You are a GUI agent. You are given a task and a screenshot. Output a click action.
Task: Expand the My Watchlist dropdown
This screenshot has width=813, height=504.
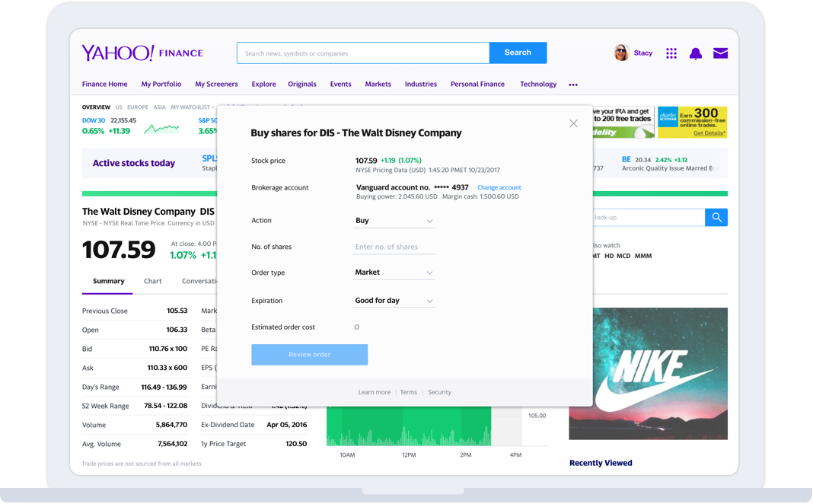pos(193,107)
